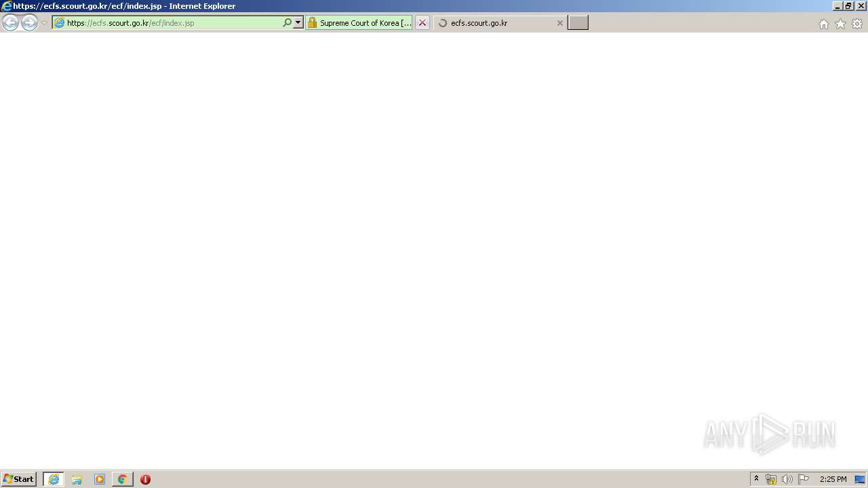This screenshot has width=868, height=488.
Task: Open the Windows Start menu
Action: pos(19,479)
